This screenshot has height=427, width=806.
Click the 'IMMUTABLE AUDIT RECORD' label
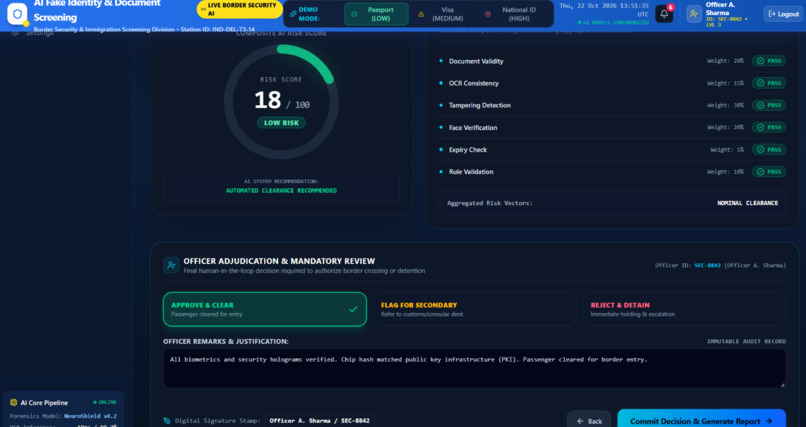(746, 341)
